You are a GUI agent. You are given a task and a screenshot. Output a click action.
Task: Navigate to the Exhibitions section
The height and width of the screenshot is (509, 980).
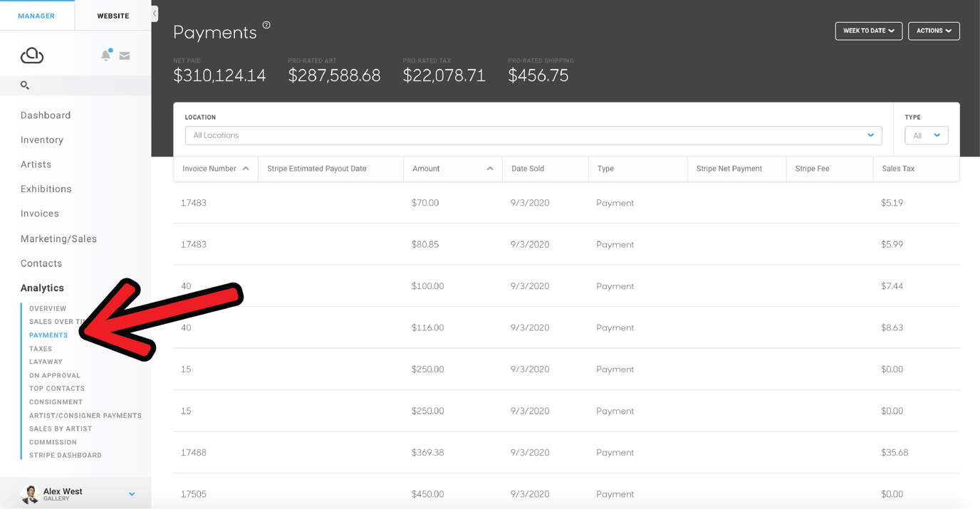46,189
